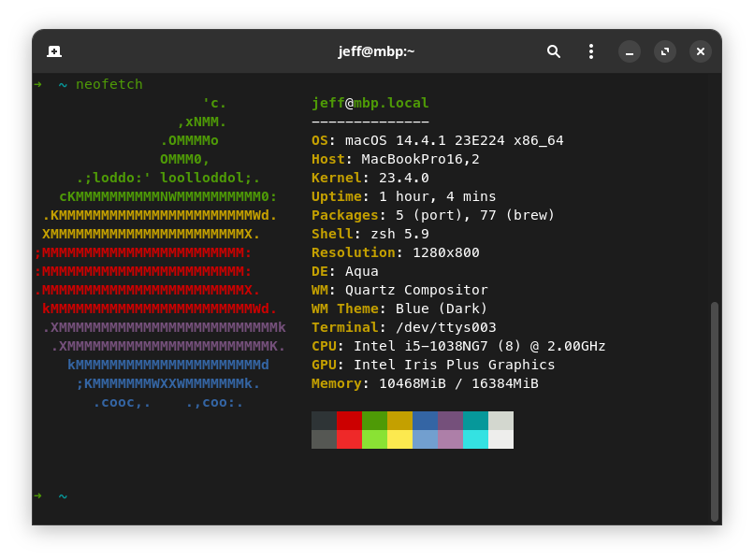Maximize the terminal window

click(664, 51)
